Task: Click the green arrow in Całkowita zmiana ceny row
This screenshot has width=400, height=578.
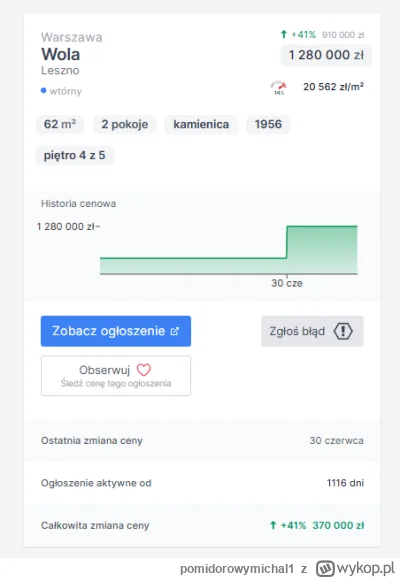Action: tap(273, 525)
